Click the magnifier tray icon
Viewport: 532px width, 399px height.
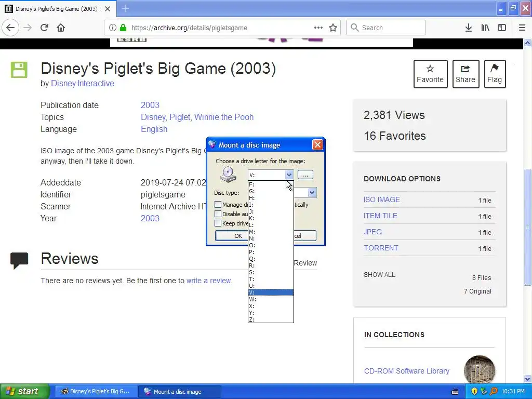[x=494, y=391]
